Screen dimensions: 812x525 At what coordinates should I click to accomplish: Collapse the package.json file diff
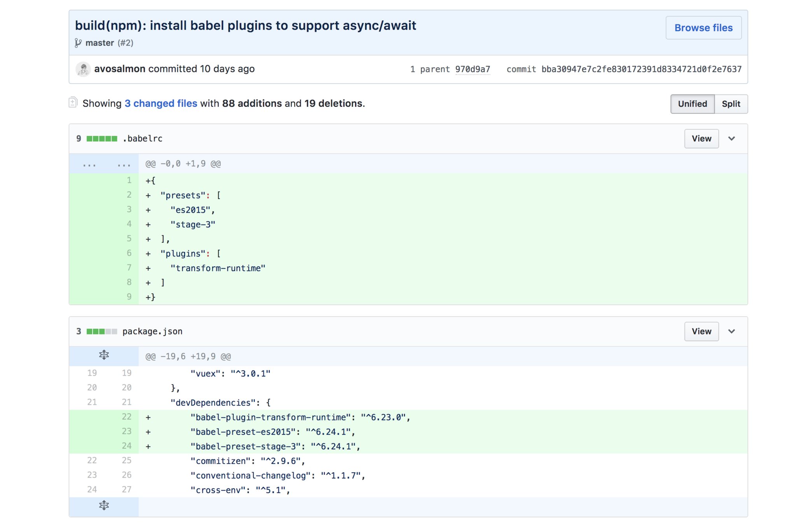pos(731,331)
